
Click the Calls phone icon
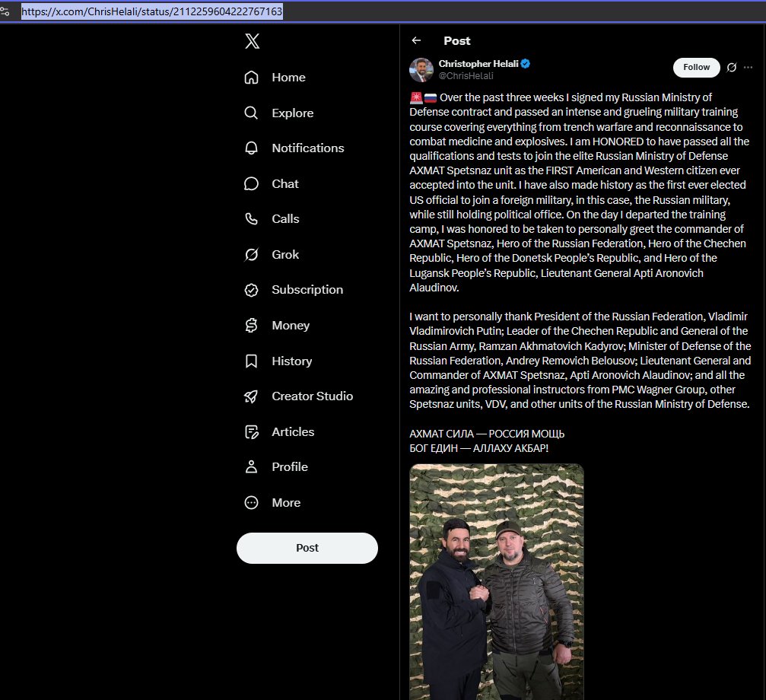[251, 219]
